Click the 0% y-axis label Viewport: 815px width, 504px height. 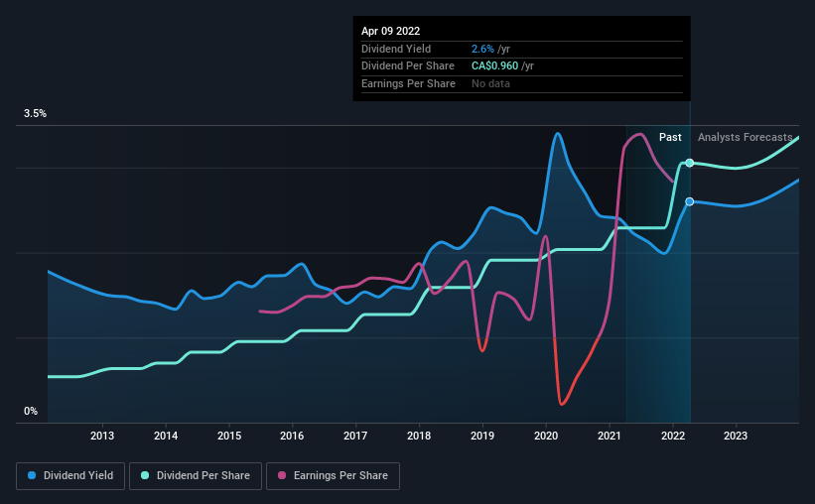31,411
